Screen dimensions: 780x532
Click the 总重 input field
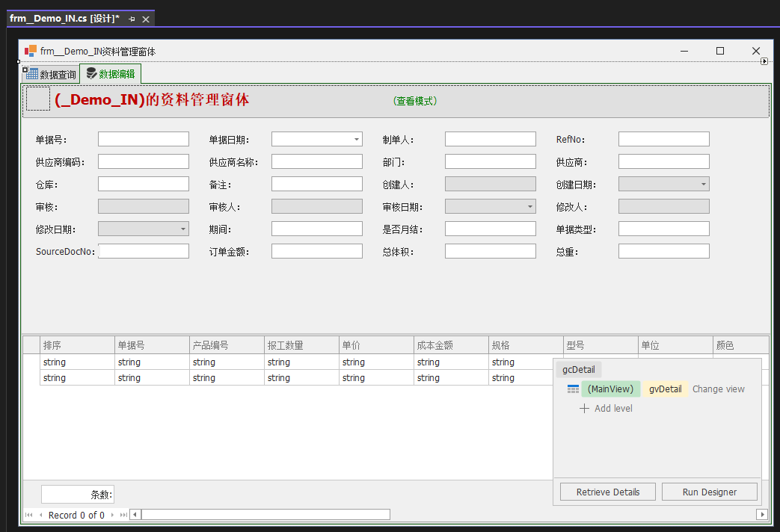[x=663, y=251]
